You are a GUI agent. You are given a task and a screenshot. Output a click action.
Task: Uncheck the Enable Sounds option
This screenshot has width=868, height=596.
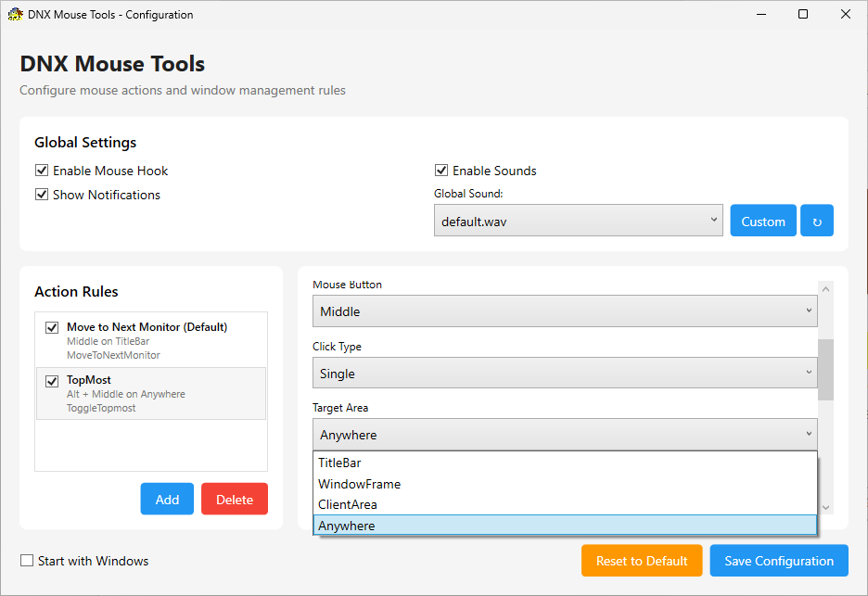[x=441, y=171]
